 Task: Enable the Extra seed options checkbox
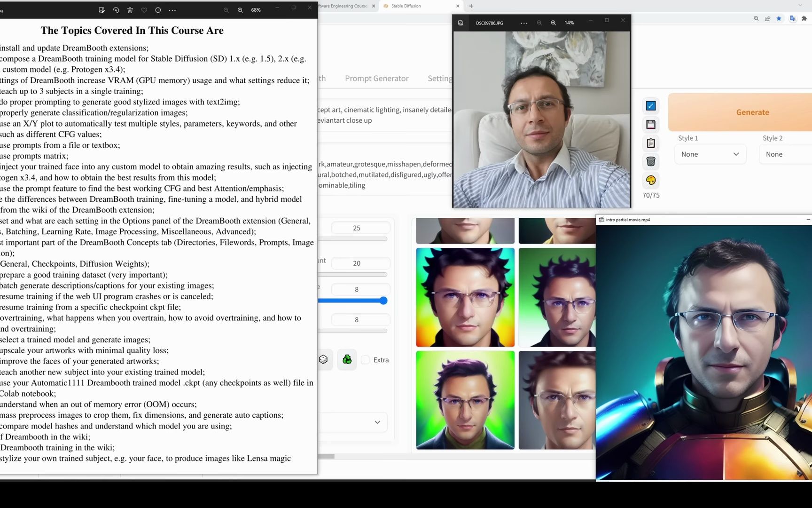click(366, 360)
